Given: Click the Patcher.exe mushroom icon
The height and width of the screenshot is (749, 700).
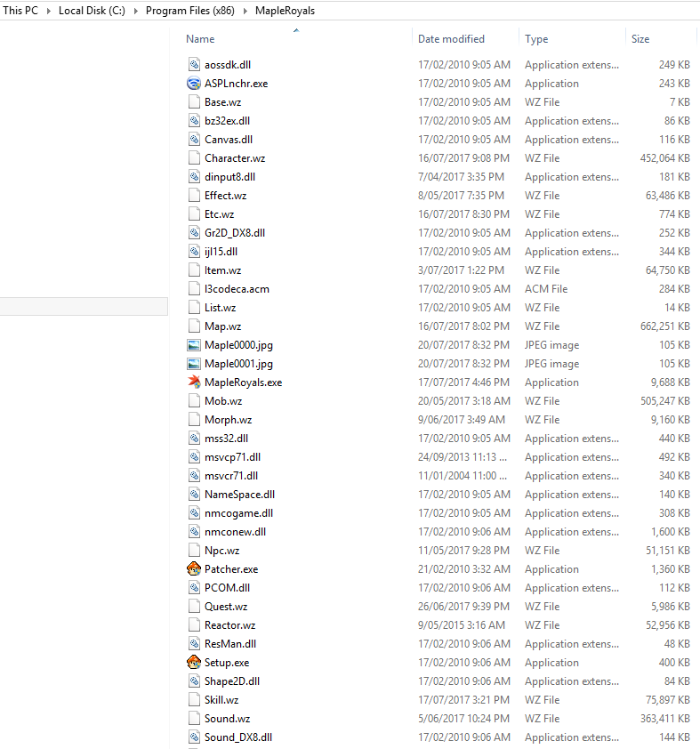Looking at the screenshot, I should coord(194,569).
